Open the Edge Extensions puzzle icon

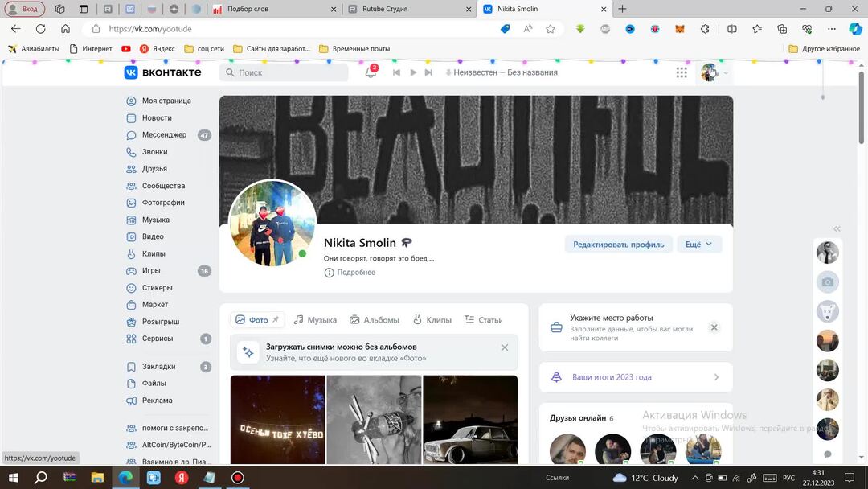coord(705,29)
